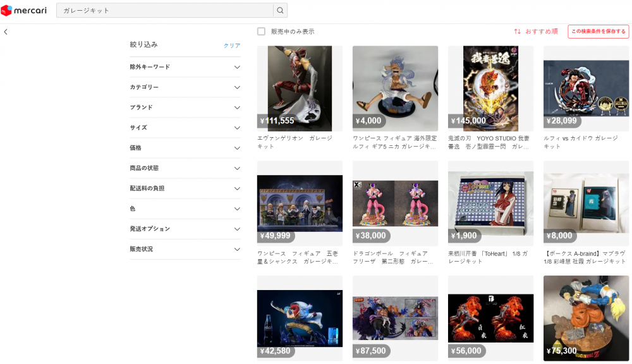Image resolution: width=632 pixels, height=364 pixels.
Task: Enable 販売中のみ表示 checkbox
Action: pos(262,32)
